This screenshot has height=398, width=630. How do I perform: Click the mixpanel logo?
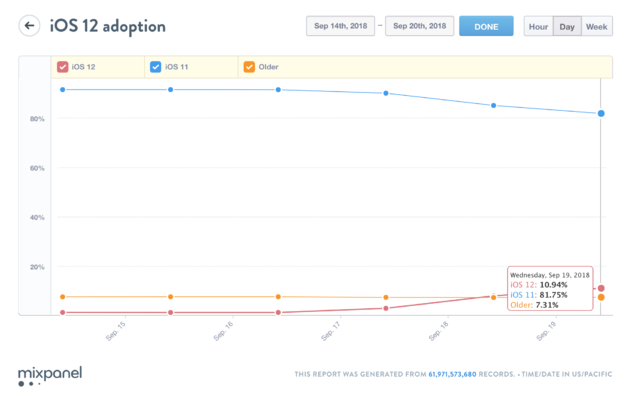pos(50,376)
